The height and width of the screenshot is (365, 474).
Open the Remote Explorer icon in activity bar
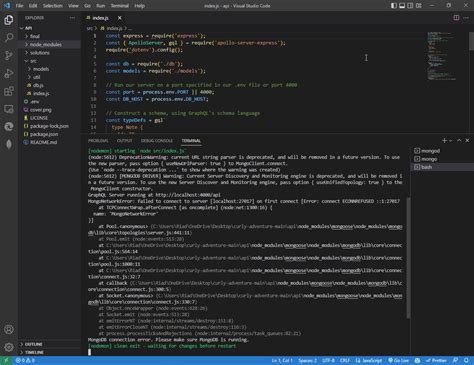click(x=9, y=109)
